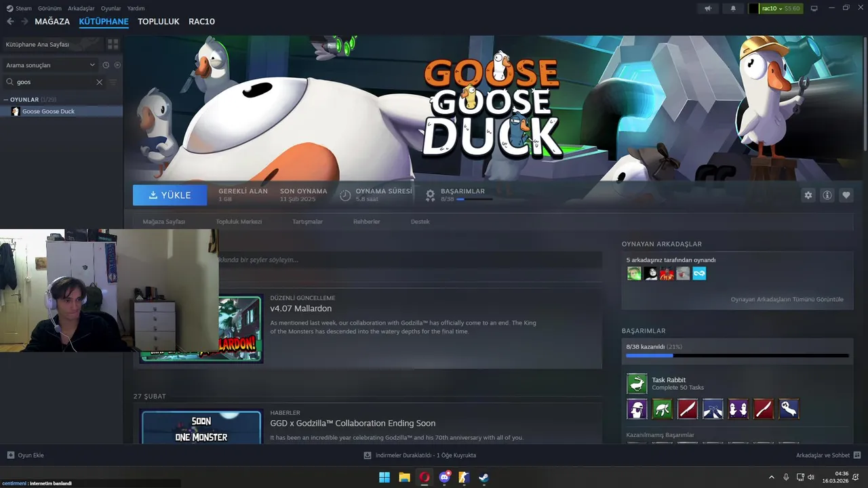
Task: Open the Oyunlar menu
Action: [111, 8]
